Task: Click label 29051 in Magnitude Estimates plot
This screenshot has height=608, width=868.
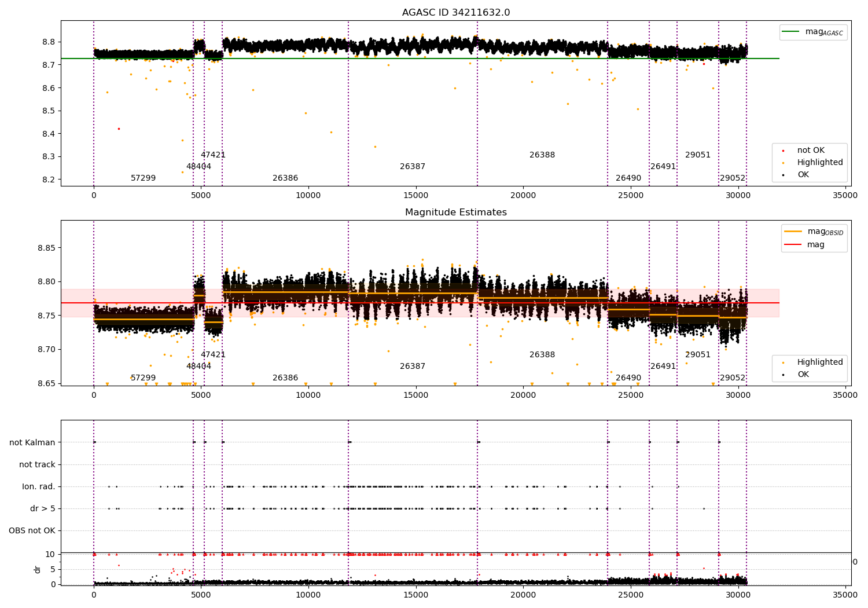Action: (698, 355)
